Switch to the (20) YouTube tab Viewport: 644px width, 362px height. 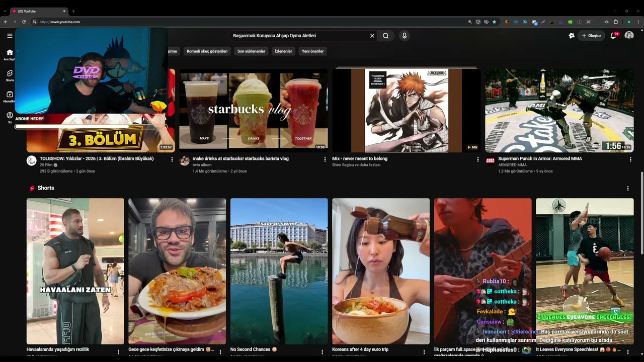[39, 11]
